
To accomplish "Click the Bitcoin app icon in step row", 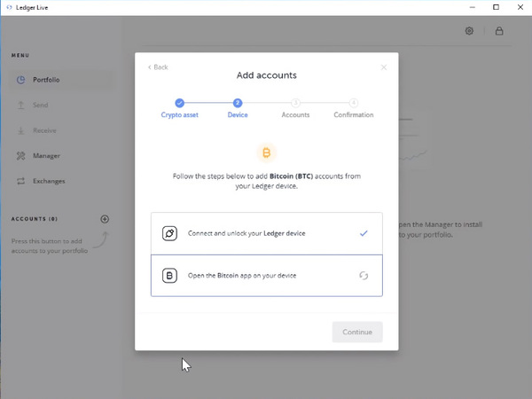I will pyautogui.click(x=169, y=276).
